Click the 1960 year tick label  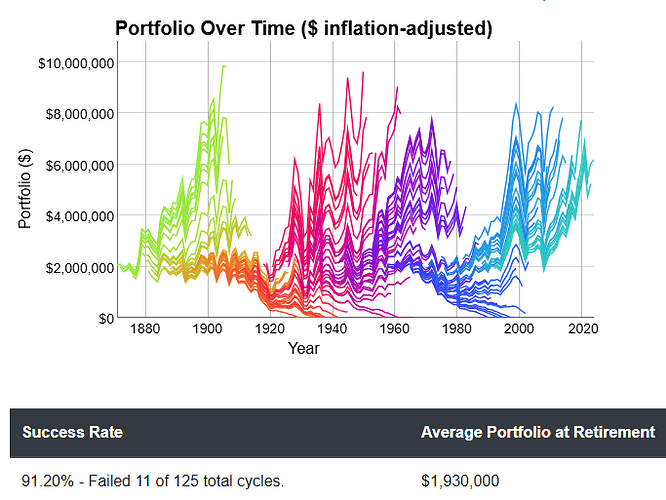pos(395,329)
